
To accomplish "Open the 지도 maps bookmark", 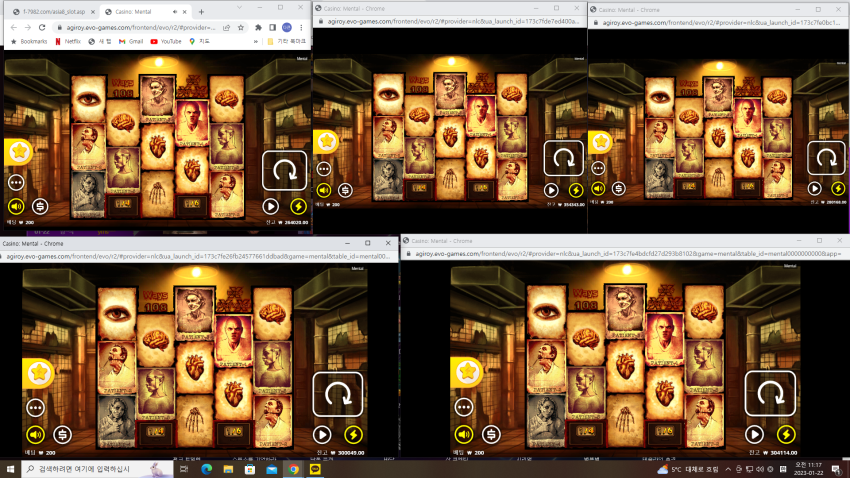I will pos(199,41).
